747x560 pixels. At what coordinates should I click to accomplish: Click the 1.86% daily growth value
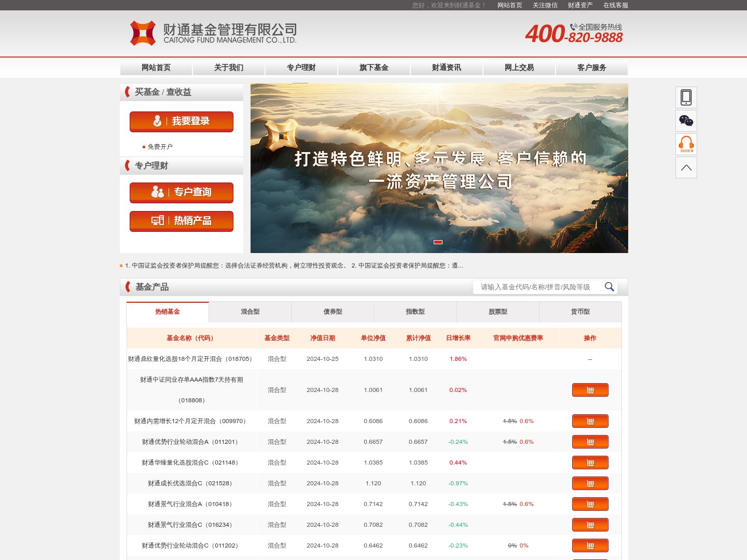458,359
